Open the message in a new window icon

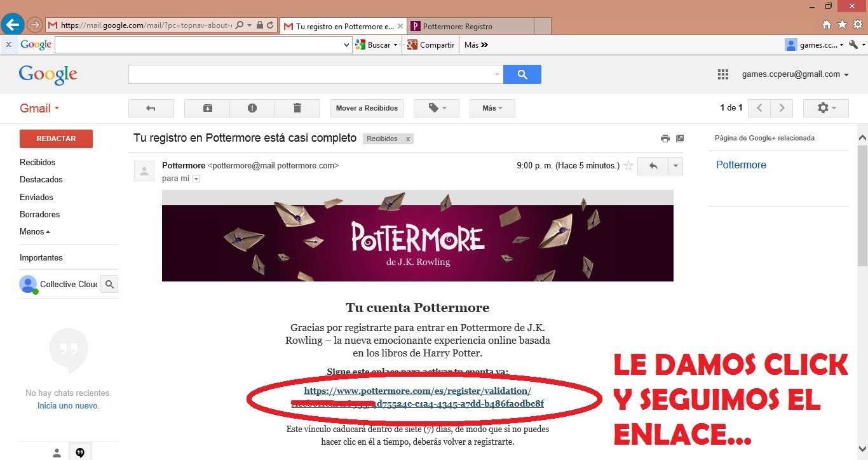coord(680,139)
